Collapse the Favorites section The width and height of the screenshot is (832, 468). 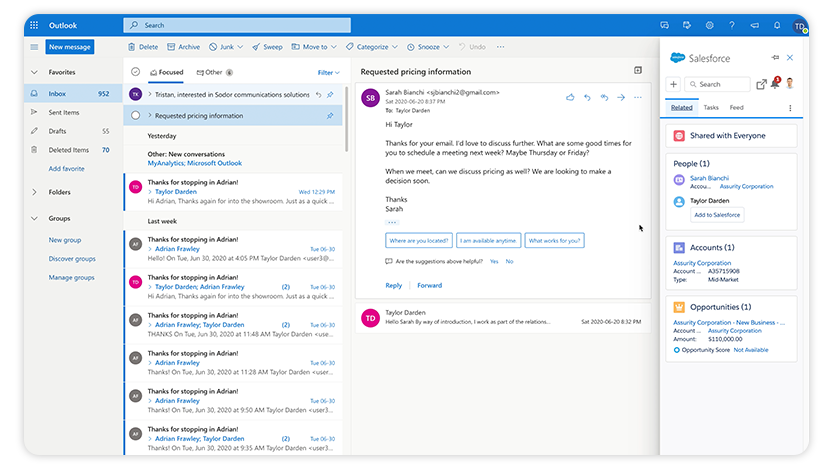pyautogui.click(x=35, y=72)
